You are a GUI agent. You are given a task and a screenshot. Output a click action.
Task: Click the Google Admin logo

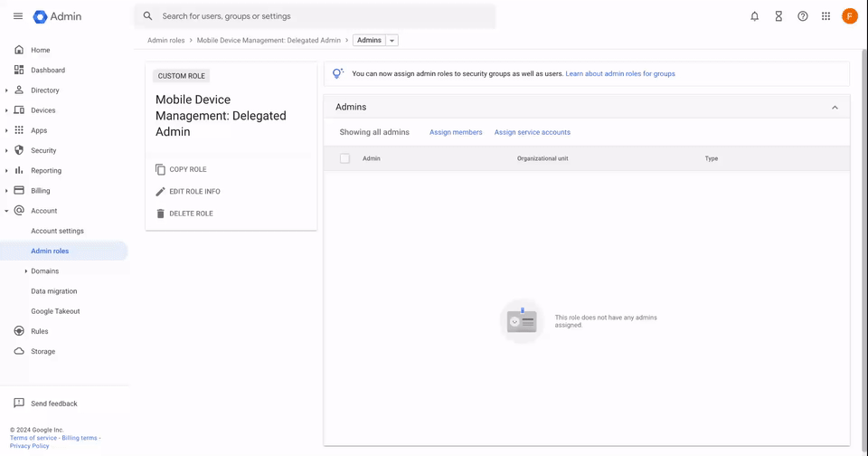57,16
